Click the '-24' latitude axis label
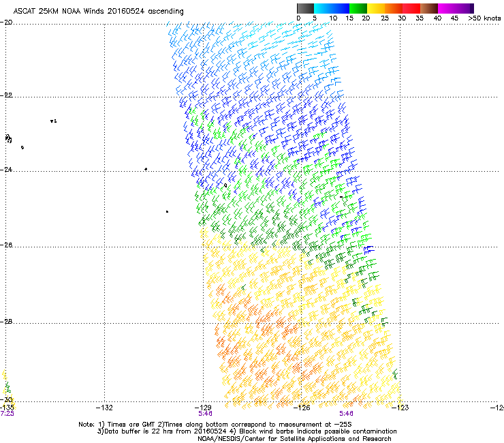Image resolution: width=504 pixels, height=443 pixels. click(7, 169)
